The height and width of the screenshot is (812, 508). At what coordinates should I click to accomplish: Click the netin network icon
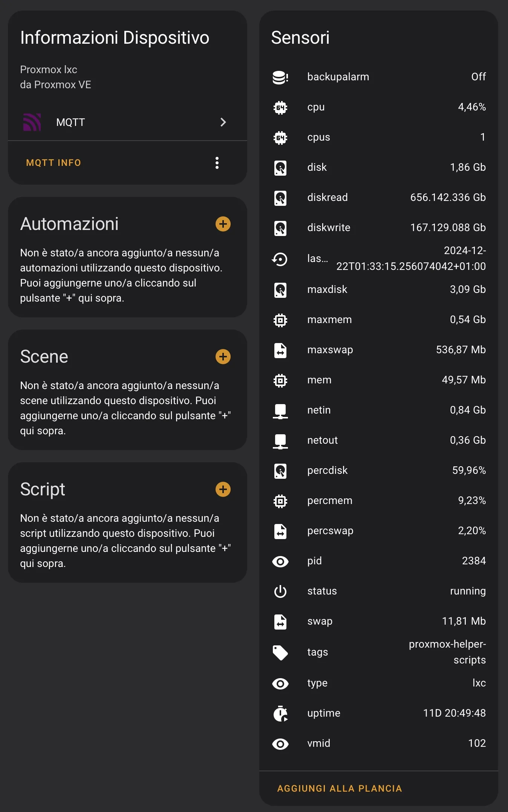280,411
